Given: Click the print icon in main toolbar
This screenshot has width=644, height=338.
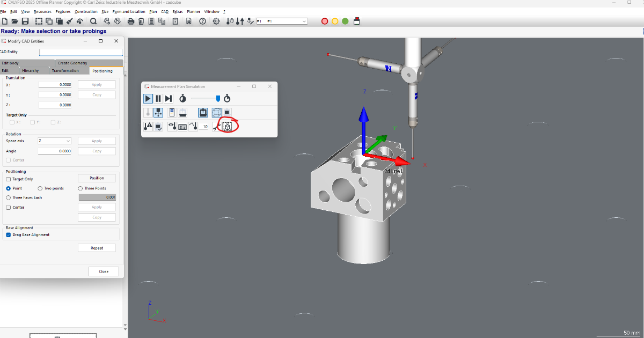Looking at the screenshot, I should [130, 21].
